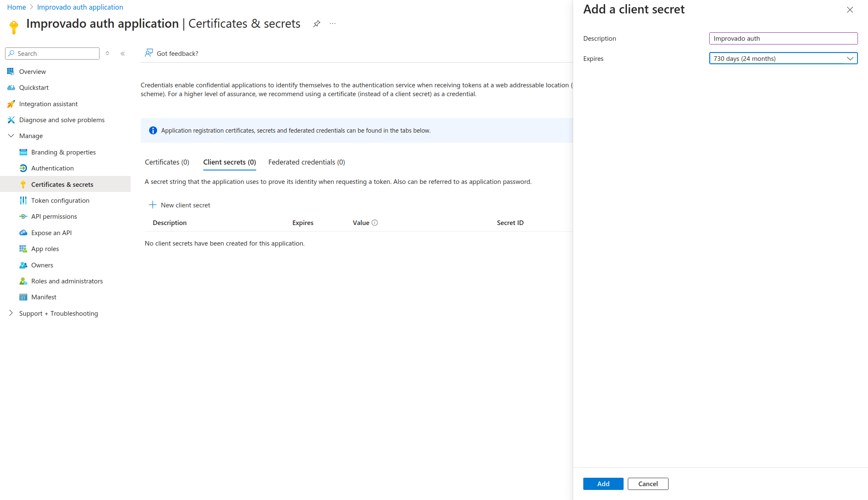Click the Diagnose and solve problems wrench icon
Image resolution: width=868 pixels, height=500 pixels.
11,120
